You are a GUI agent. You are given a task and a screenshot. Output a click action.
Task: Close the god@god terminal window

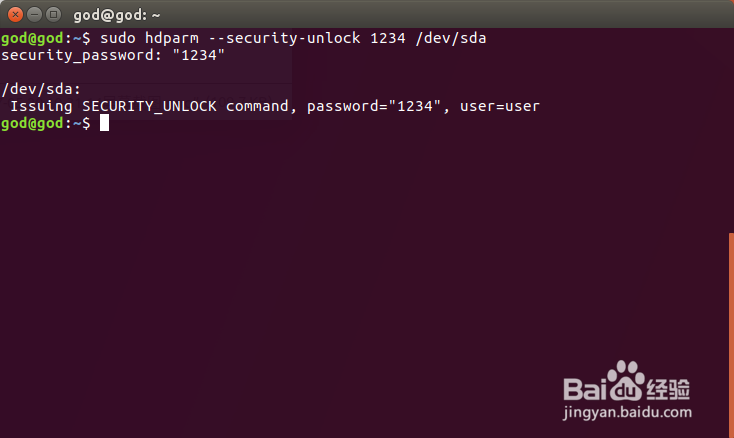(x=15, y=15)
